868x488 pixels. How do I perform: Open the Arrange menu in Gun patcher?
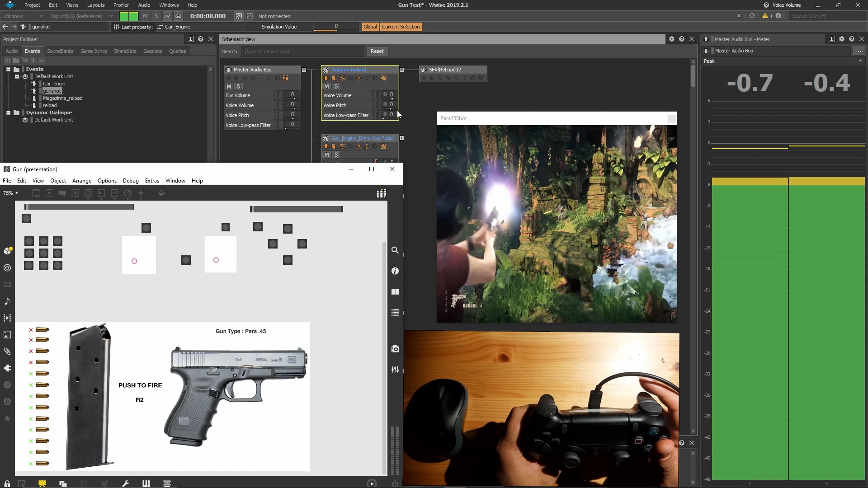[82, 181]
